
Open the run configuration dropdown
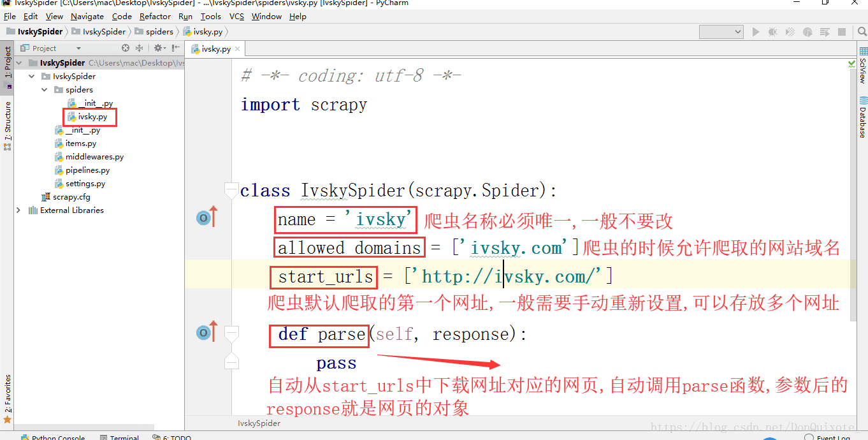pos(721,31)
